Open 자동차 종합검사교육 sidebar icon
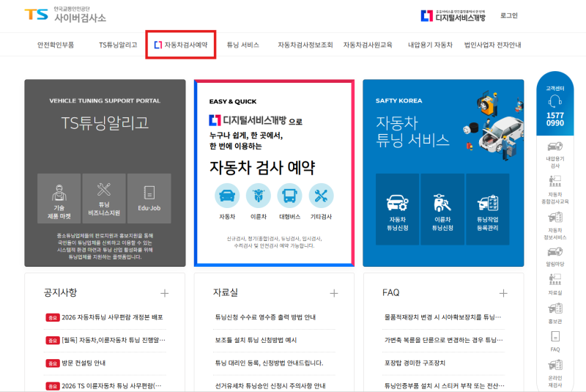Viewport: 586px width, 392px height. coord(555,181)
